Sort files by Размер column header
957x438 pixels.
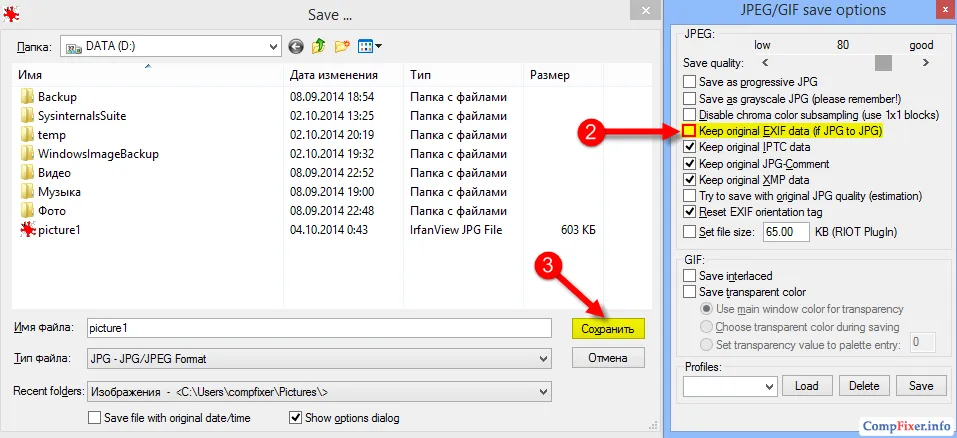pyautogui.click(x=550, y=75)
